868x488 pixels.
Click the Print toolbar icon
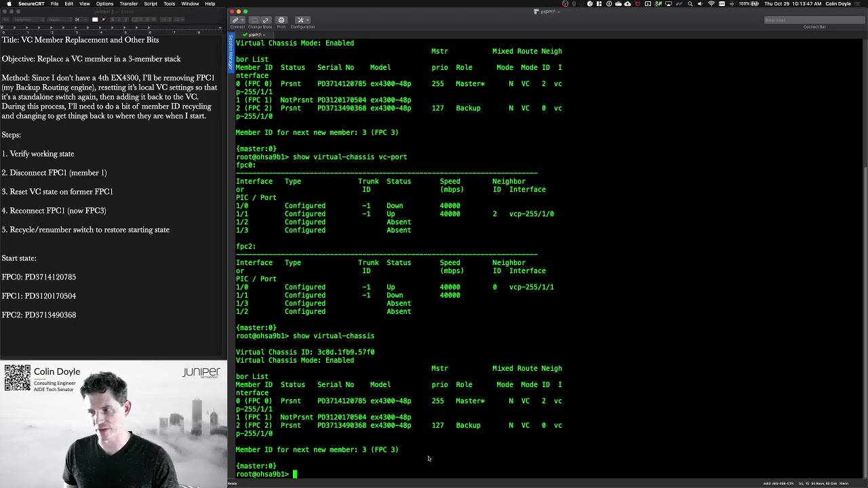pyautogui.click(x=281, y=20)
